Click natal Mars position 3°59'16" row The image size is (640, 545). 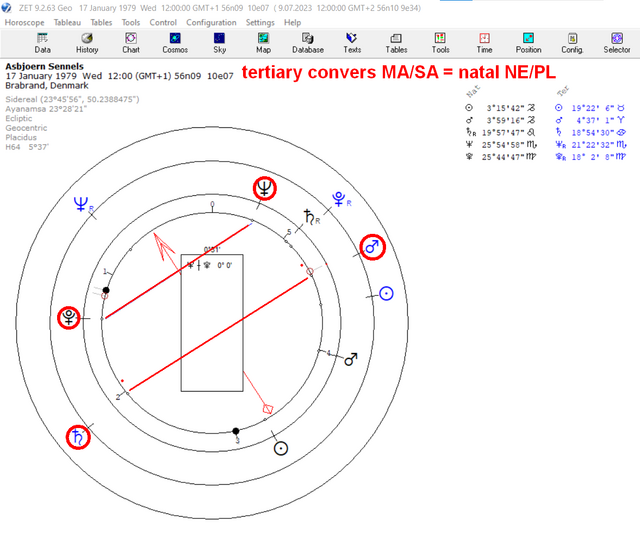(x=500, y=120)
